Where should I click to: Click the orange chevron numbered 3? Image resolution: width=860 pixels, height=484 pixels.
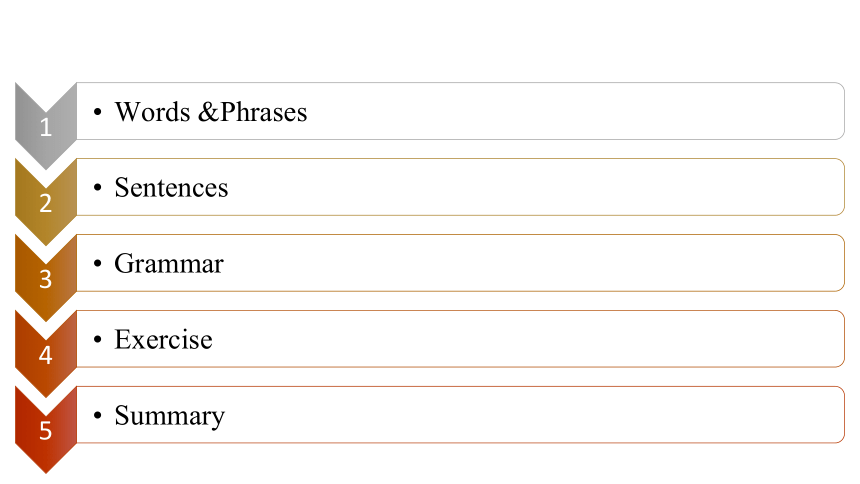(x=46, y=279)
